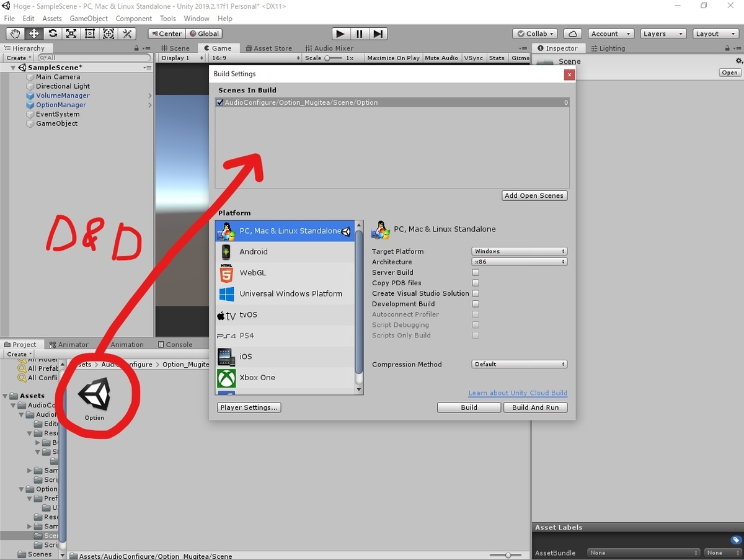
Task: Switch to the Asset Store tab
Action: 268,48
